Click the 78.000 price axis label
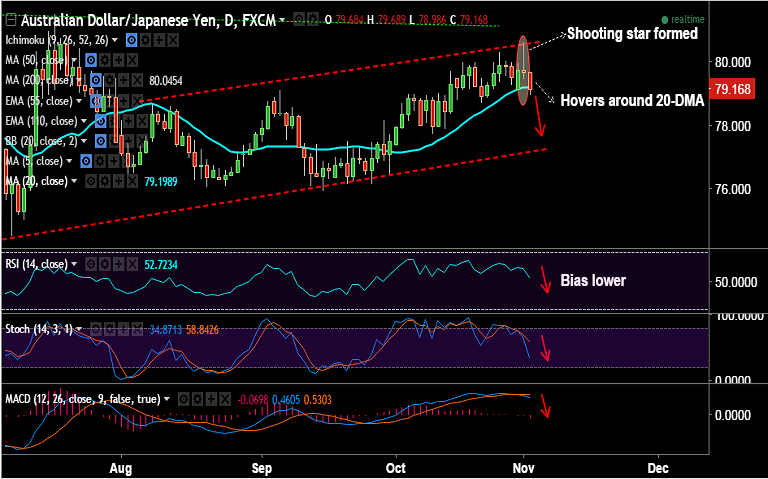Image resolution: width=768 pixels, height=479 pixels. point(733,126)
